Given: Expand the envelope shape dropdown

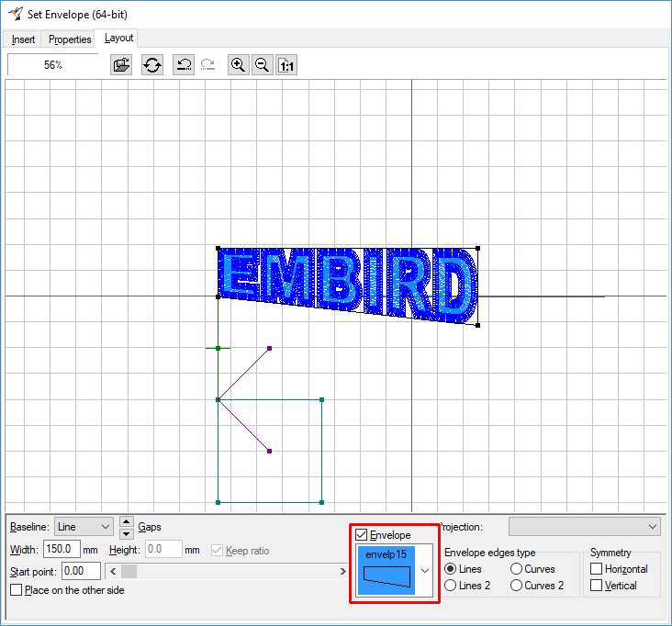Looking at the screenshot, I should tap(424, 570).
